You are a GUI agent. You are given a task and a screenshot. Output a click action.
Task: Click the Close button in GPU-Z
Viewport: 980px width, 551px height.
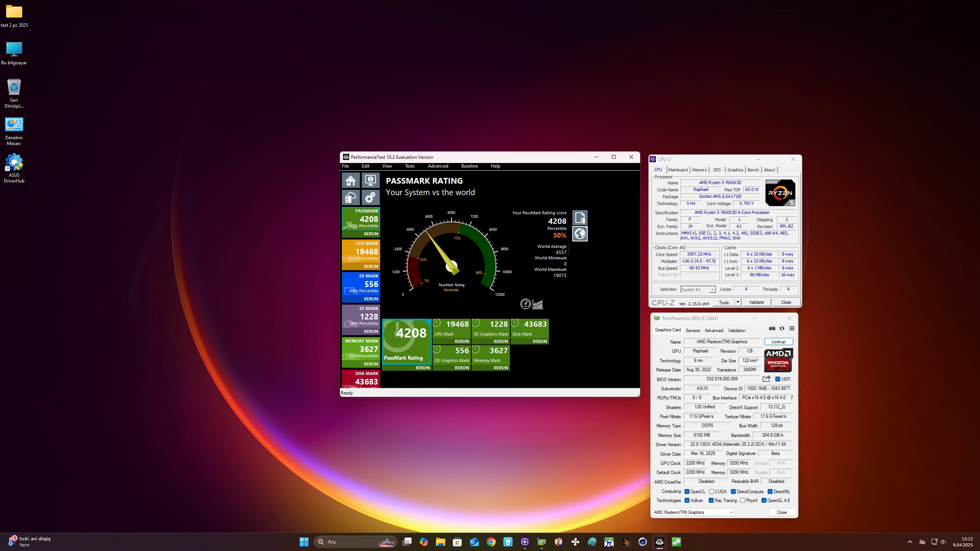pos(782,512)
